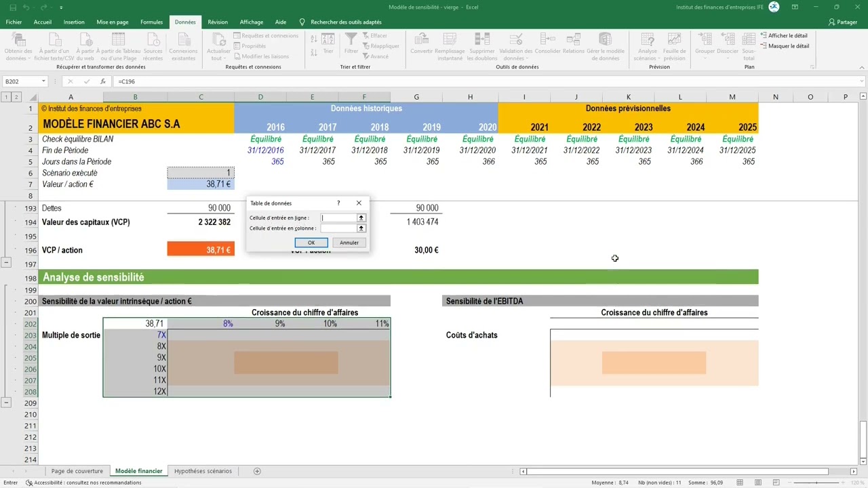Click the save icon in title bar
Screen dimensions: 868x488
13,7
